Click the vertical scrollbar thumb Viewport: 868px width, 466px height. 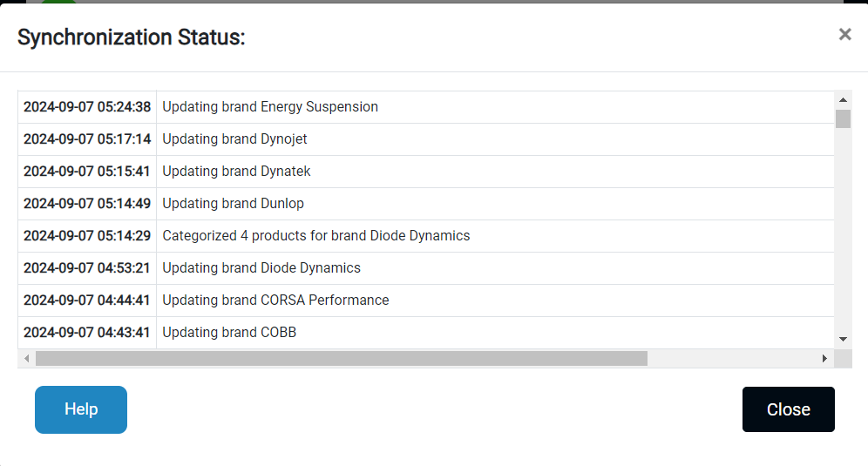(843, 118)
